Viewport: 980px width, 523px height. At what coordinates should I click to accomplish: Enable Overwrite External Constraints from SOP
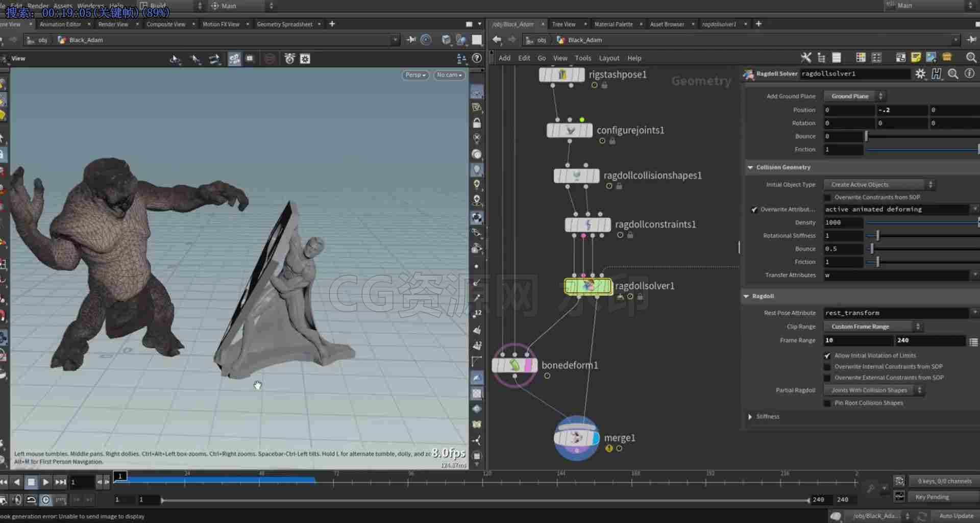pos(827,378)
